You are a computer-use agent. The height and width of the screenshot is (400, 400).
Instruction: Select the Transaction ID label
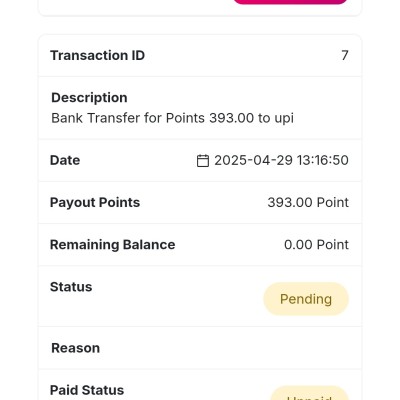click(x=97, y=55)
